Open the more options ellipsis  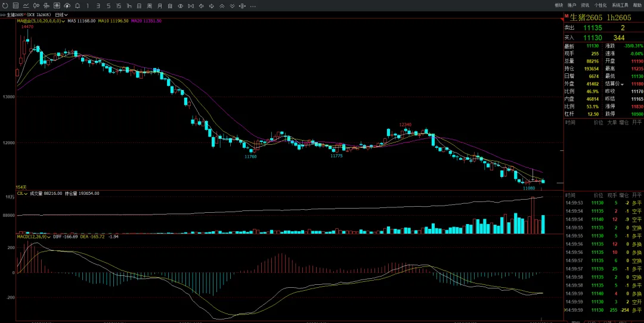click(253, 6)
